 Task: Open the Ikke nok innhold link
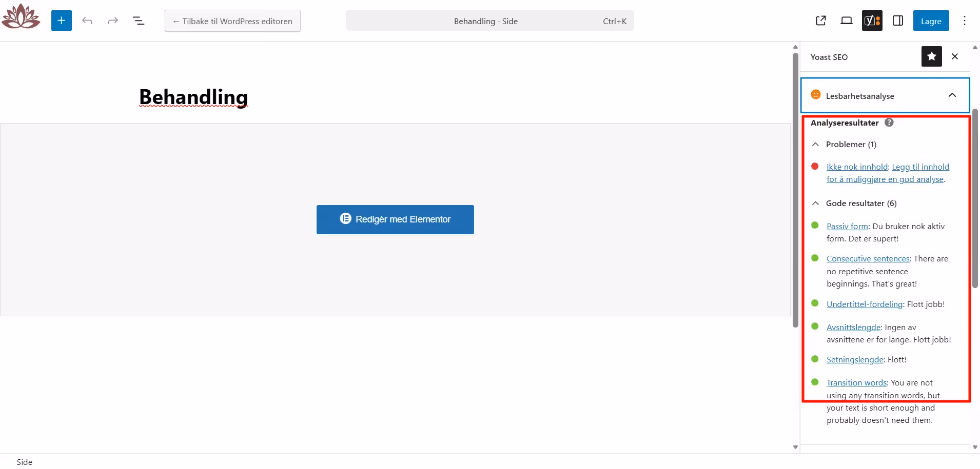(x=857, y=167)
